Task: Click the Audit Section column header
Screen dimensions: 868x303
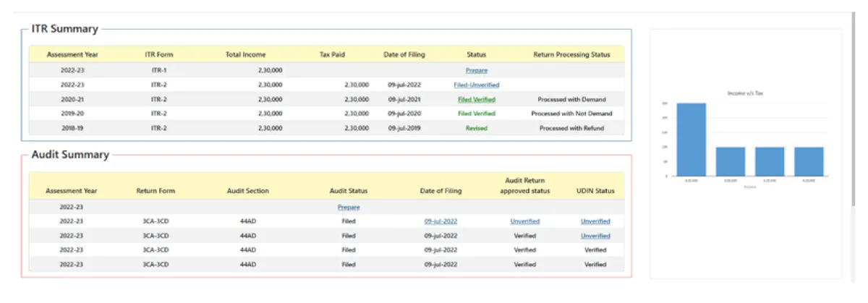Action: [247, 191]
